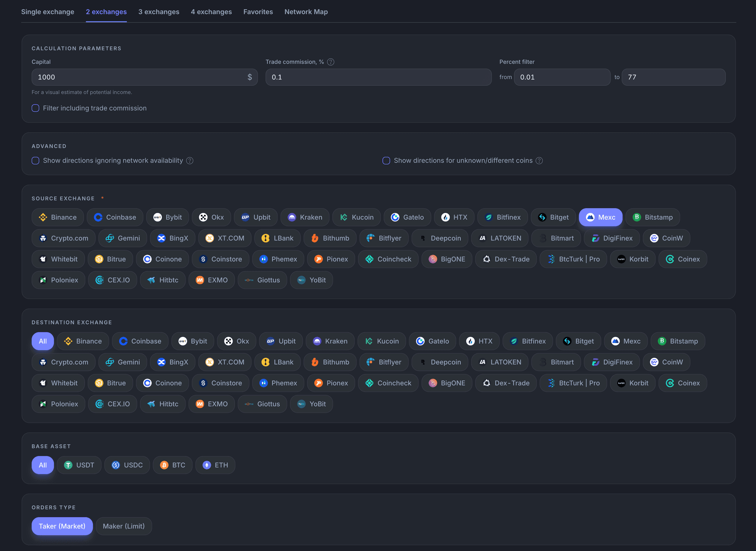Click the Poloniex logo in destination exchanges
Viewport: 756px width, 551px height.
(43, 404)
